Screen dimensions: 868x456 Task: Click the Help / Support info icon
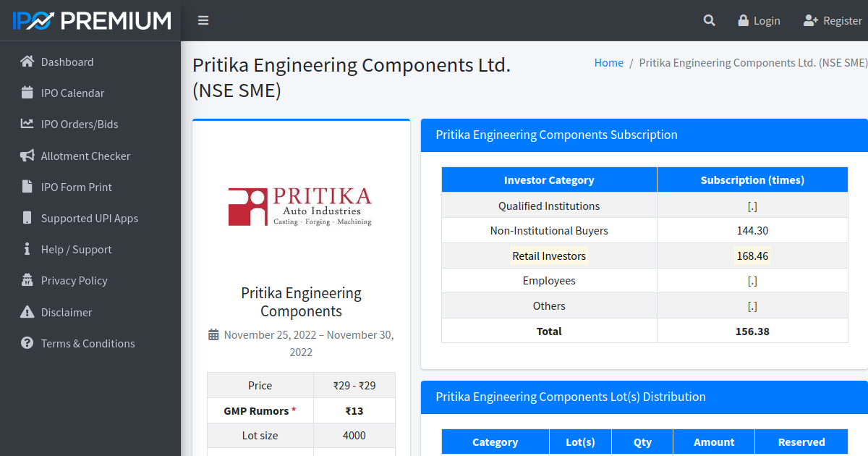27,249
